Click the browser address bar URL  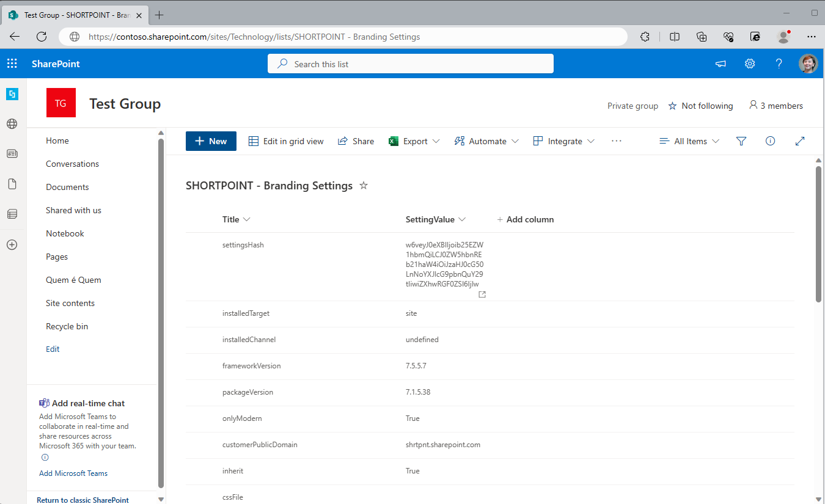click(254, 37)
